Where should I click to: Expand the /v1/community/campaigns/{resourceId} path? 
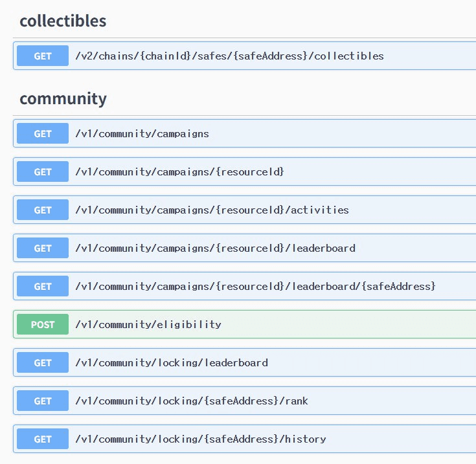pos(179,171)
